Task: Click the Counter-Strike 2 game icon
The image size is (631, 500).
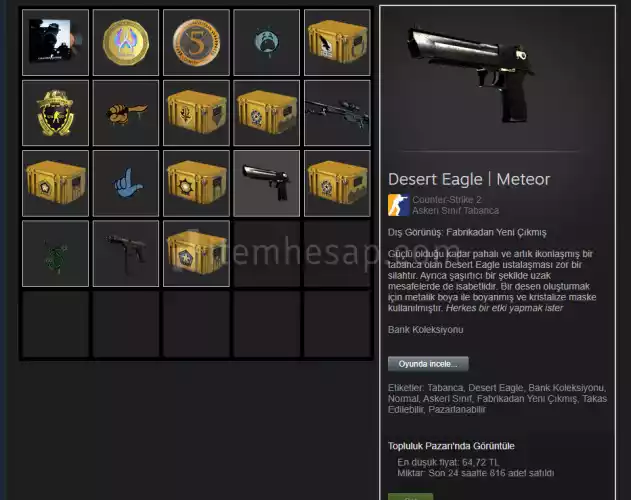Action: [398, 205]
